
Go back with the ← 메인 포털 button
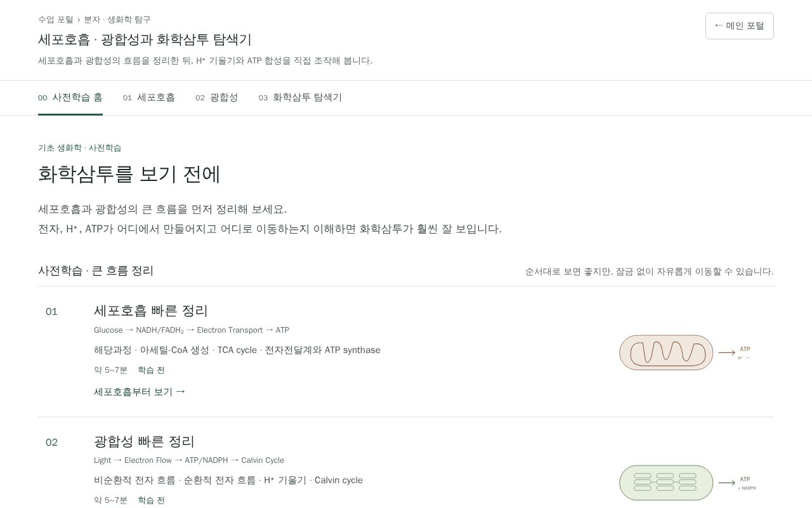pyautogui.click(x=740, y=26)
